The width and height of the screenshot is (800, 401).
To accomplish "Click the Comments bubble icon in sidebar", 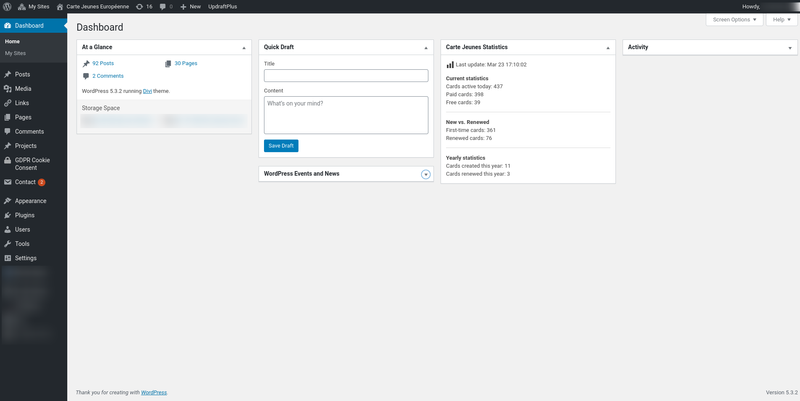I will pos(7,132).
